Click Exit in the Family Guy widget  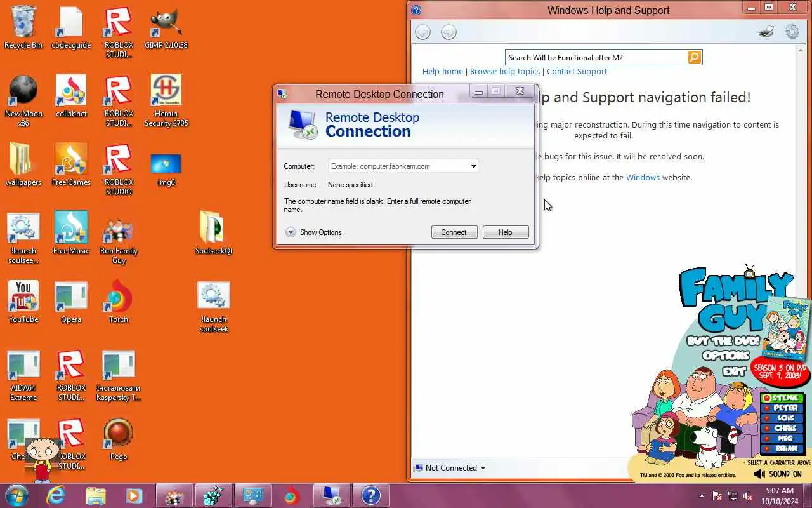click(734, 371)
